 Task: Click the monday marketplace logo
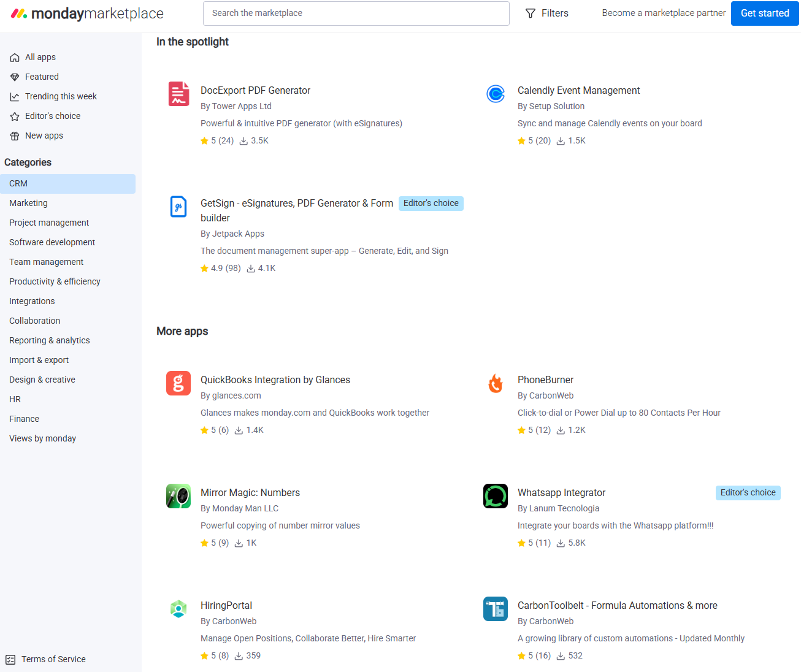(x=86, y=13)
